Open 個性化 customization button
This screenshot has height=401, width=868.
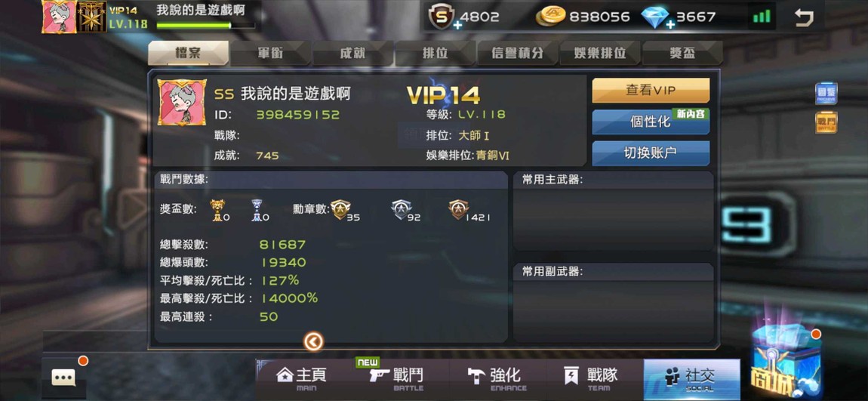coord(651,122)
